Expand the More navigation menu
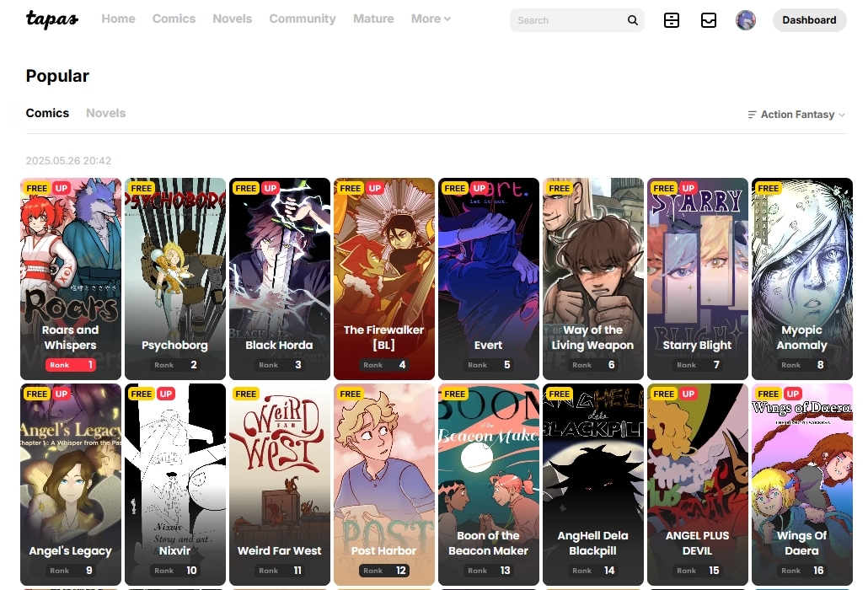The height and width of the screenshot is (590, 868). tap(431, 19)
